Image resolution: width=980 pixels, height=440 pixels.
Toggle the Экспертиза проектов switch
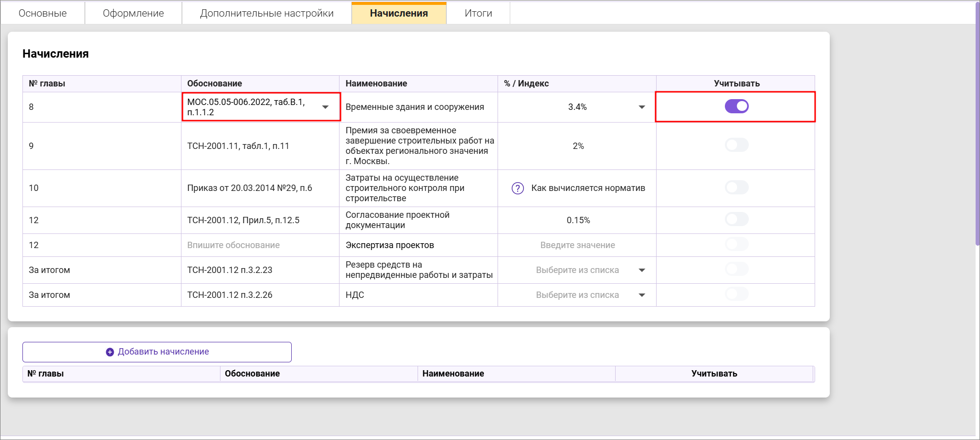[736, 244]
